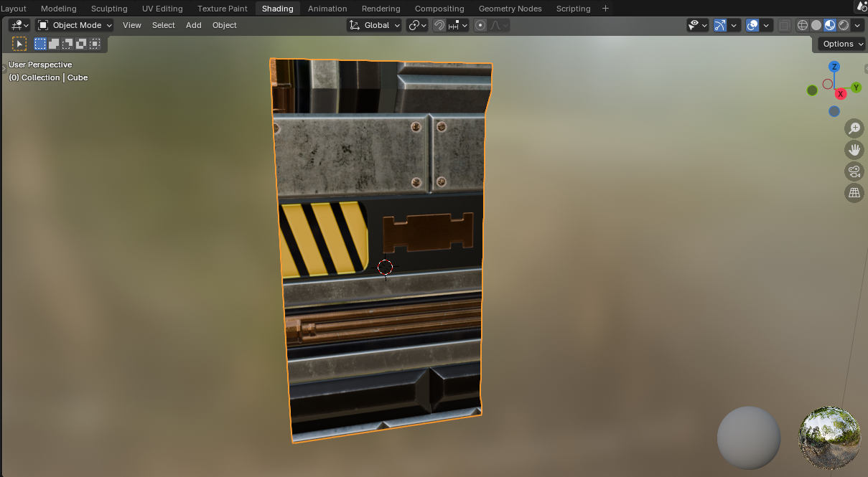Click the 3D cursor in viewport

pyautogui.click(x=386, y=268)
